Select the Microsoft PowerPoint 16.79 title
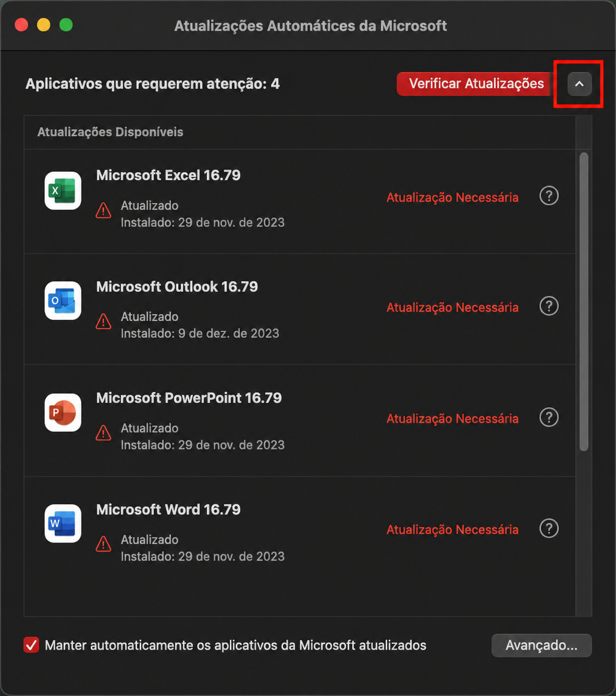The width and height of the screenshot is (616, 696). 189,398
